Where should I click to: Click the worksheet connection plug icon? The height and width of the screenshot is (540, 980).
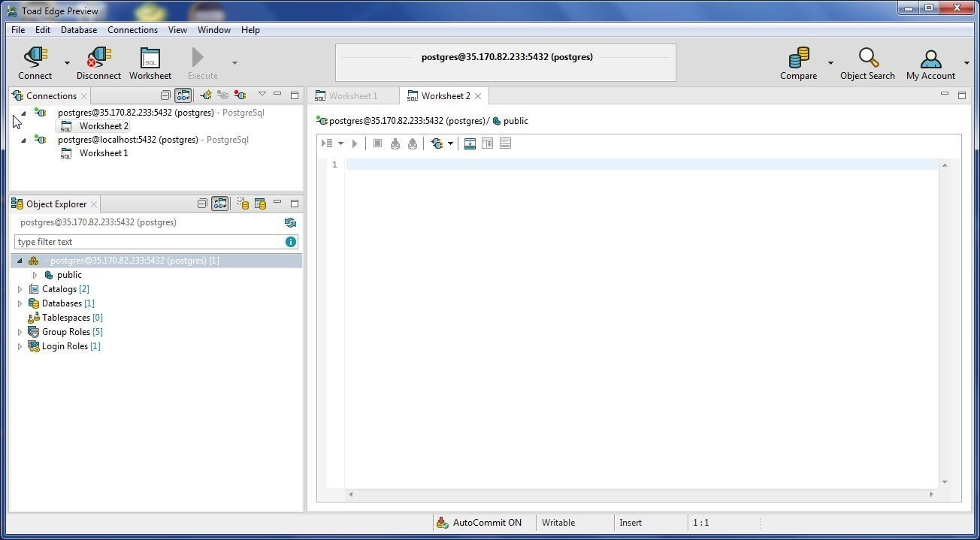tap(437, 143)
